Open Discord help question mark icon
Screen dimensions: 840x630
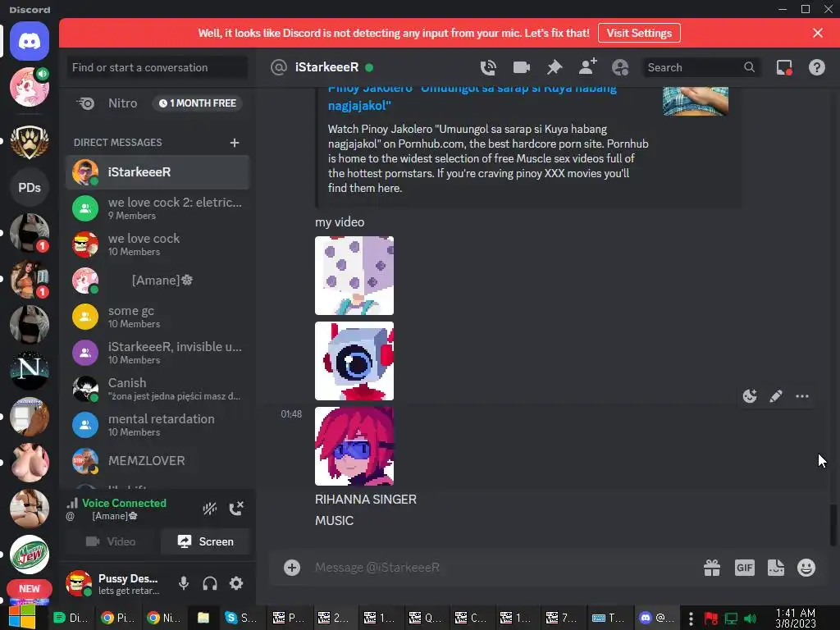(816, 67)
